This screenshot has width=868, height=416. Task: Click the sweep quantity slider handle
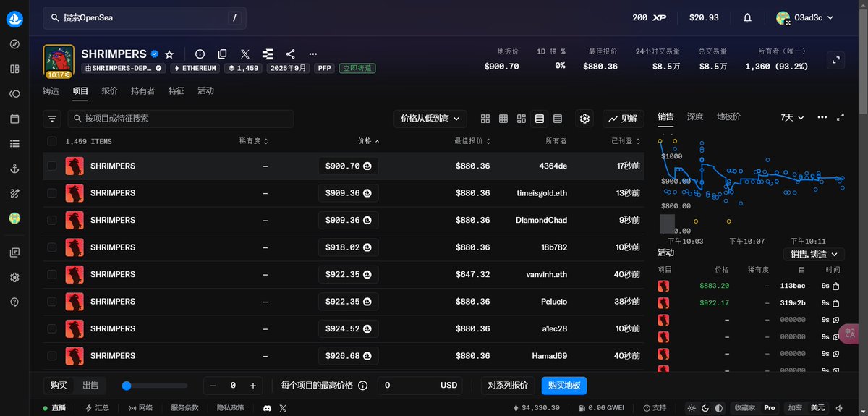[x=127, y=386]
